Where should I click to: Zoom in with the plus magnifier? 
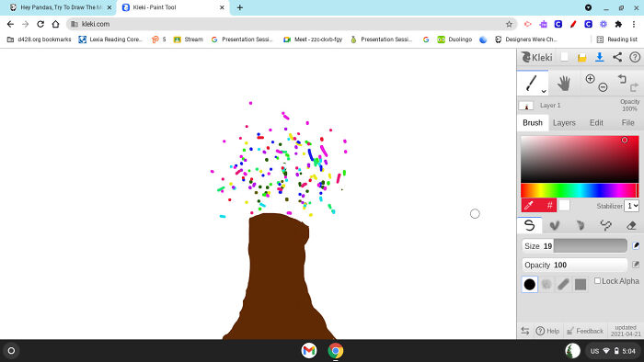point(591,79)
